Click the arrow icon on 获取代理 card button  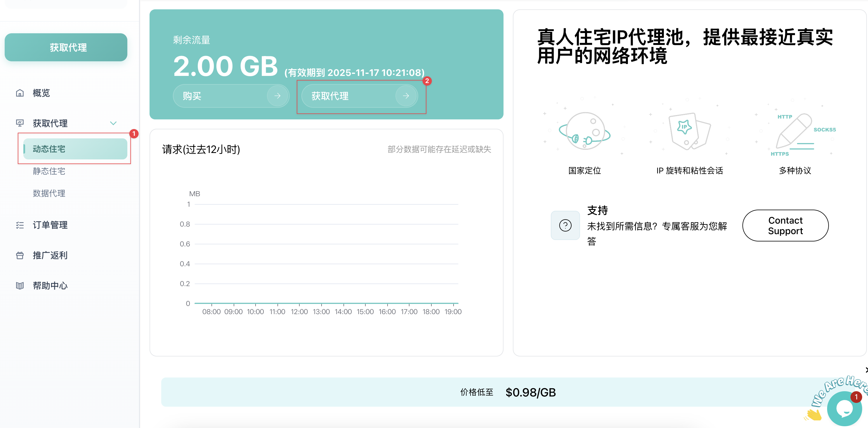pos(406,96)
